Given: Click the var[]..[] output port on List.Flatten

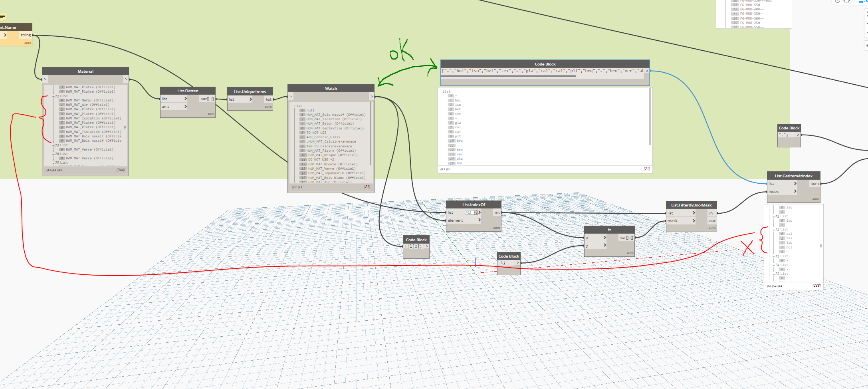Looking at the screenshot, I should coord(207,99).
